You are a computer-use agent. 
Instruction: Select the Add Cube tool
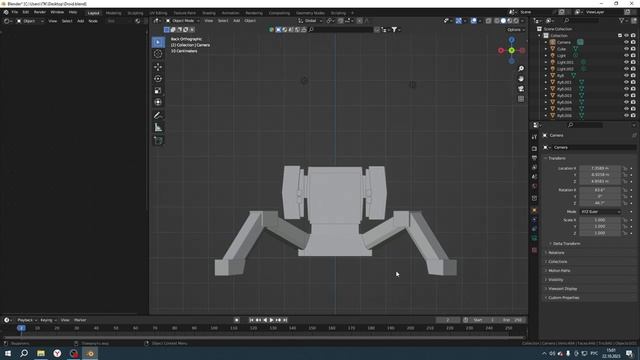coord(158,141)
